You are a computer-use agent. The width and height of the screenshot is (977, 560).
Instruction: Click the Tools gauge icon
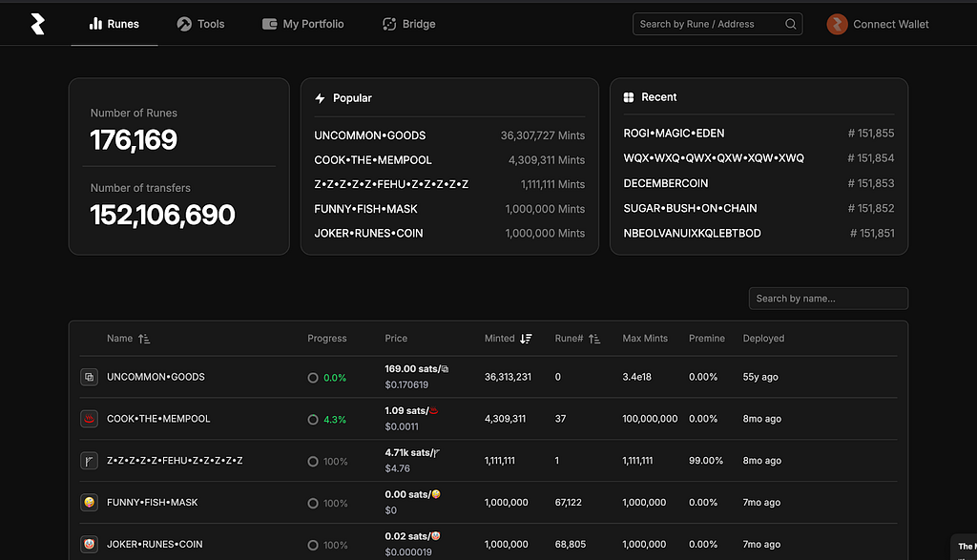click(x=184, y=24)
